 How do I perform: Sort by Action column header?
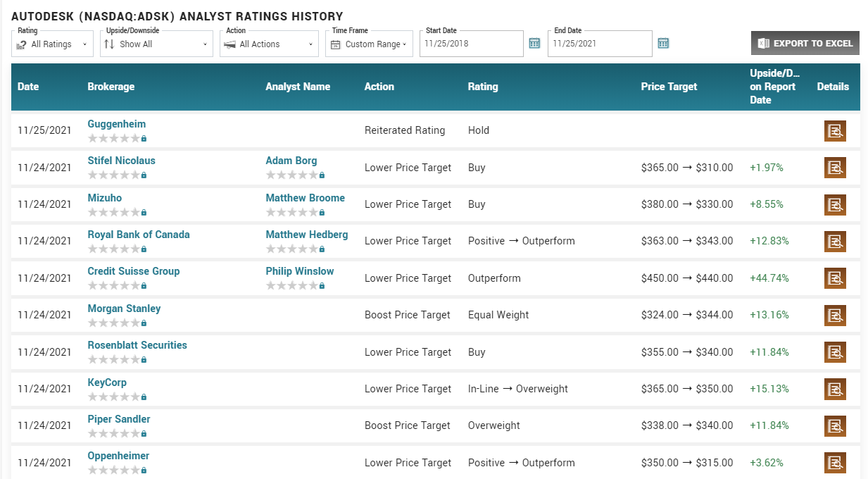coord(379,87)
